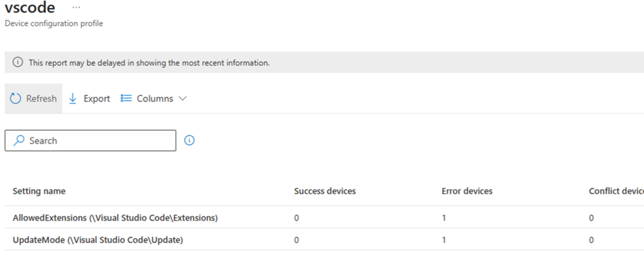
Task: Select error device count for UpdateMode
Action: tap(445, 240)
